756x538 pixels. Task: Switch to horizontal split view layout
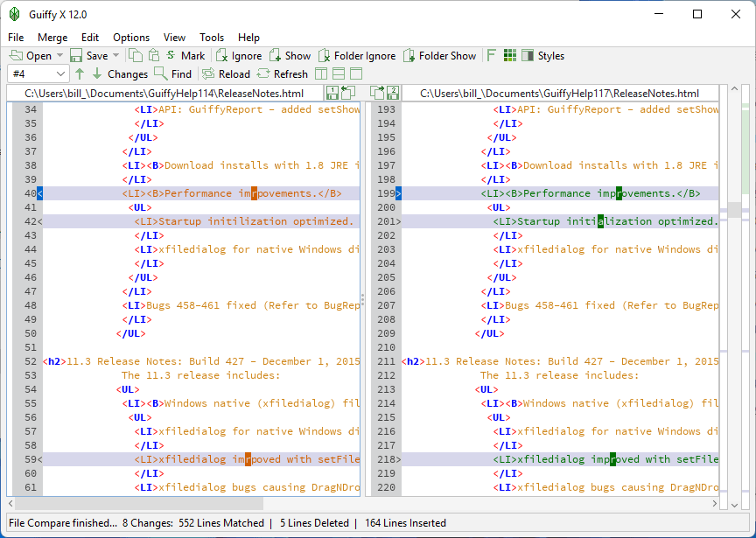coord(339,73)
